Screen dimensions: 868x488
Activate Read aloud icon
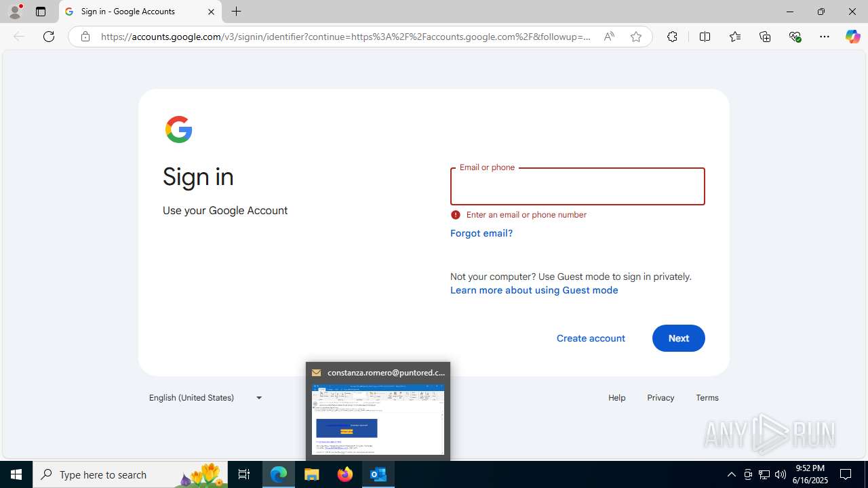(x=609, y=37)
